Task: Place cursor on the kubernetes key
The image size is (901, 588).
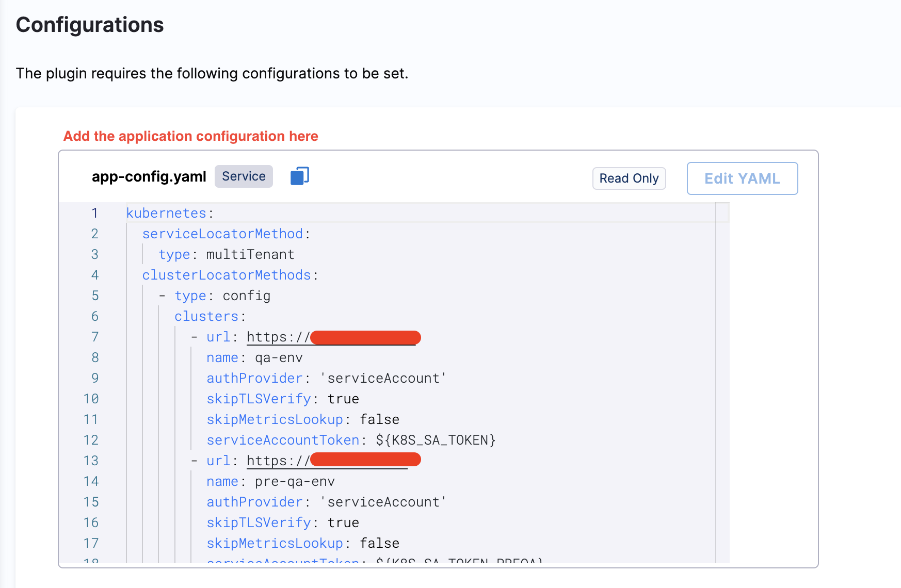Action: [166, 213]
